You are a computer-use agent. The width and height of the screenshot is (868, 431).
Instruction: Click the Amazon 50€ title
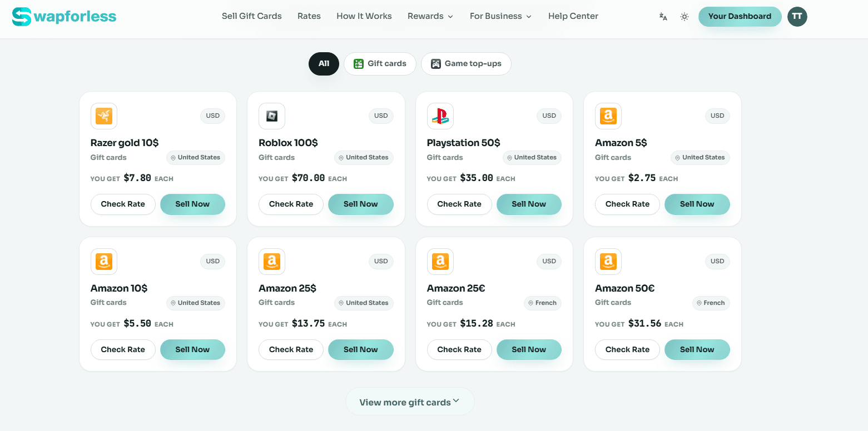pyautogui.click(x=625, y=288)
